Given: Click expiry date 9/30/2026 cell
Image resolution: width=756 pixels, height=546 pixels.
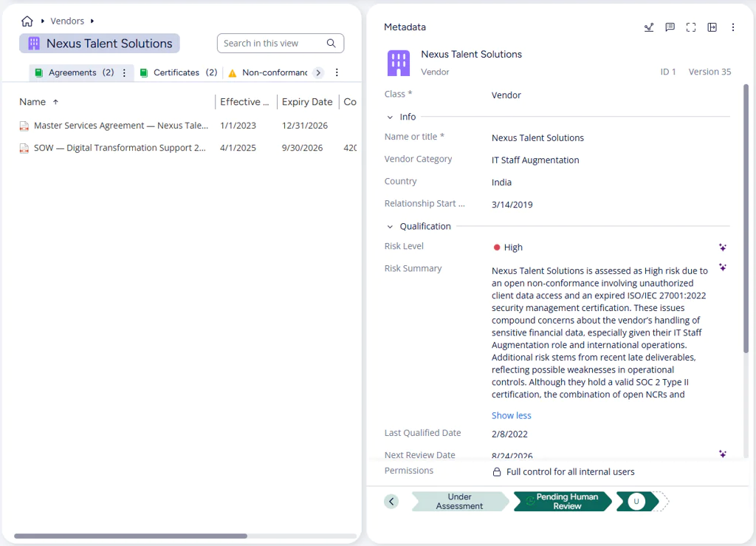Looking at the screenshot, I should 302,148.
